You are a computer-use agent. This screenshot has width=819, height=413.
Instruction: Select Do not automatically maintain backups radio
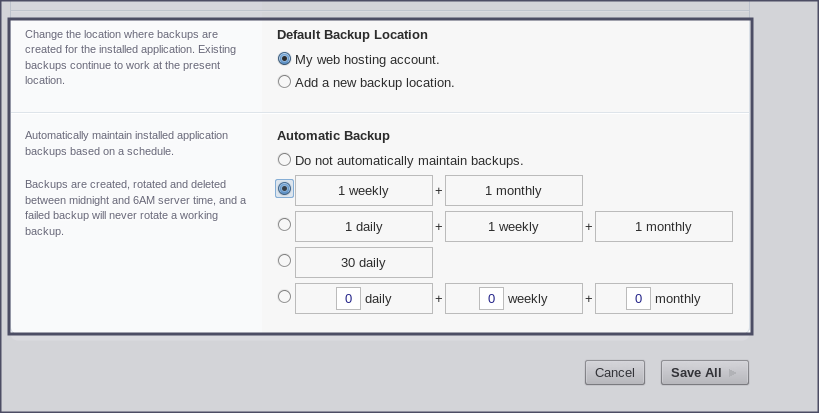tap(285, 160)
